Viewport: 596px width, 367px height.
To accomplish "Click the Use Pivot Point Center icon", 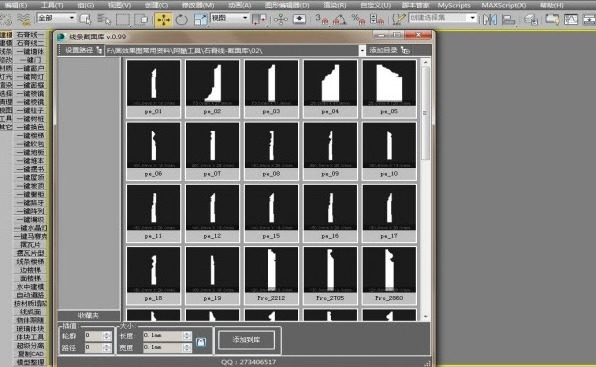I will (x=260, y=19).
